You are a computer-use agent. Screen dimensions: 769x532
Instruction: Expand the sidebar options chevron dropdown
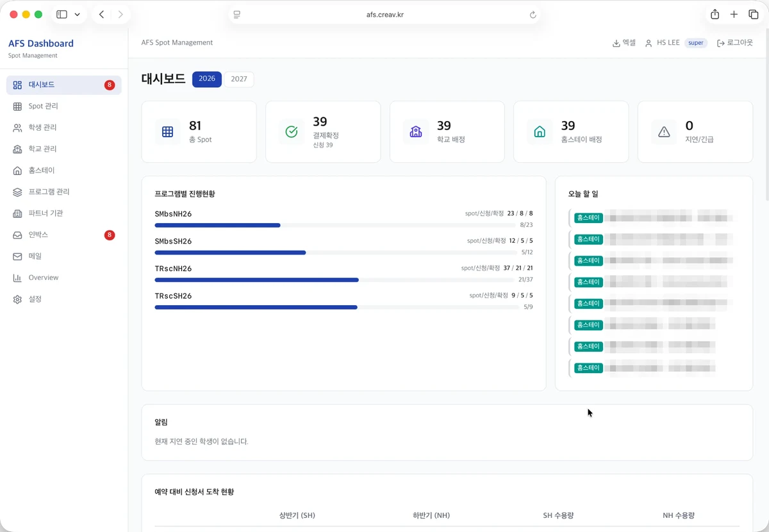pos(78,14)
